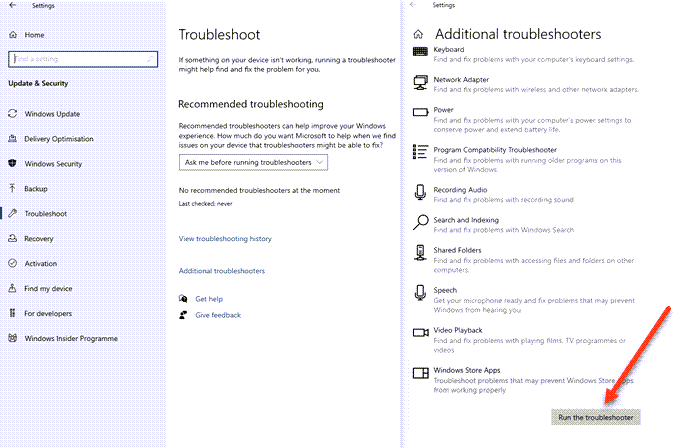Open the Backup section
Image resolution: width=700 pixels, height=448 pixels.
[36, 189]
